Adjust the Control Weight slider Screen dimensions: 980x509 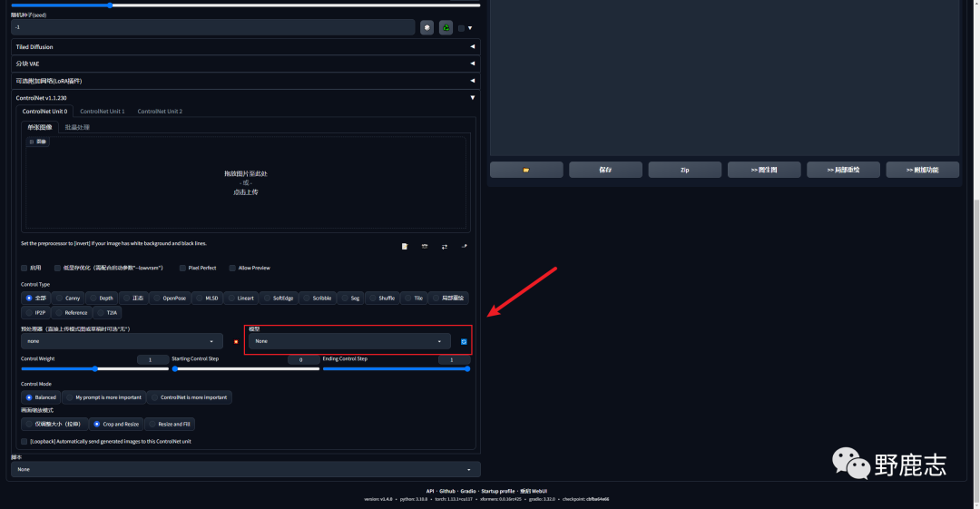[95, 369]
